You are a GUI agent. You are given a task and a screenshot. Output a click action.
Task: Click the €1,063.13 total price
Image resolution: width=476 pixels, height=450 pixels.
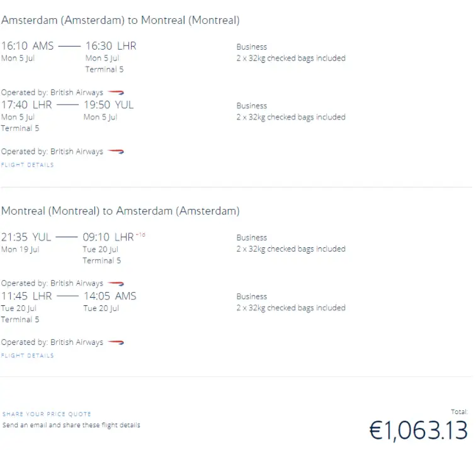tap(418, 430)
